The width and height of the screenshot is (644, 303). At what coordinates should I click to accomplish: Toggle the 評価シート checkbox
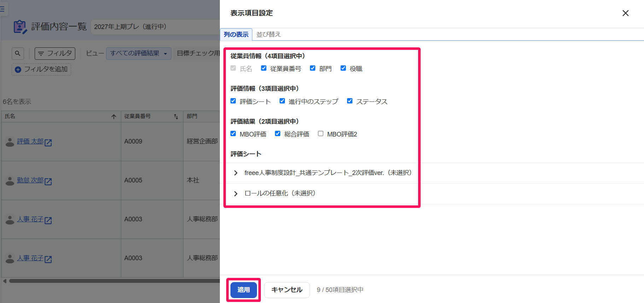[x=233, y=101]
